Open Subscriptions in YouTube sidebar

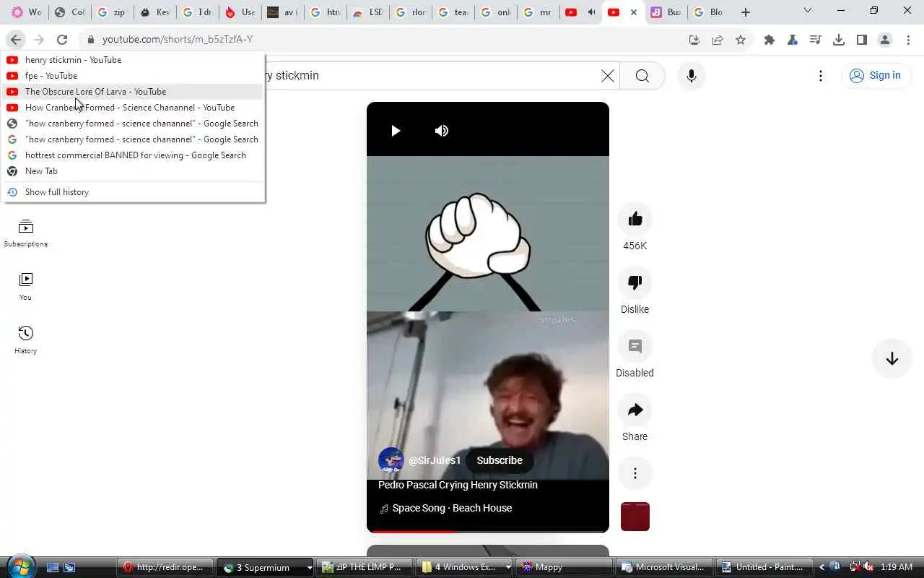coord(25,233)
